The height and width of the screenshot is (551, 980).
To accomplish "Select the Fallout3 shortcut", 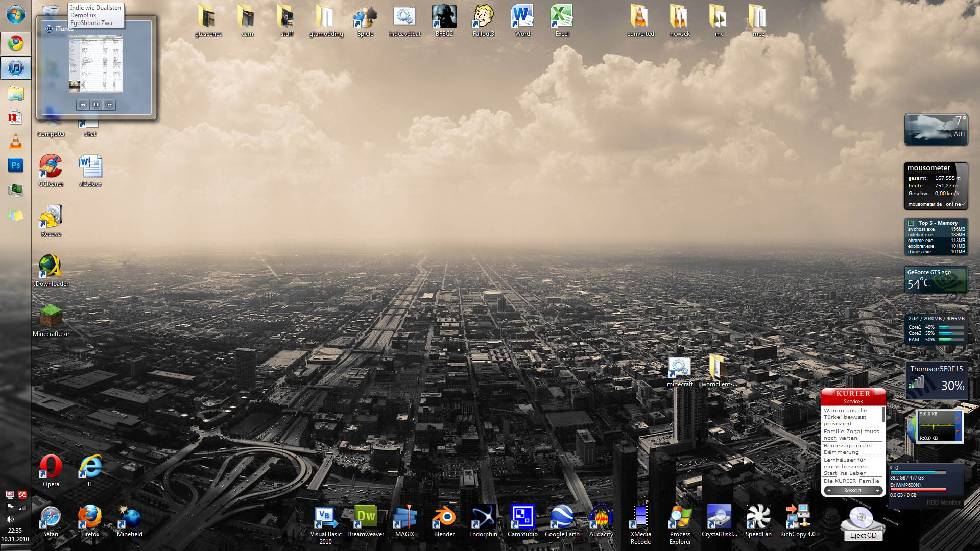I will (483, 21).
